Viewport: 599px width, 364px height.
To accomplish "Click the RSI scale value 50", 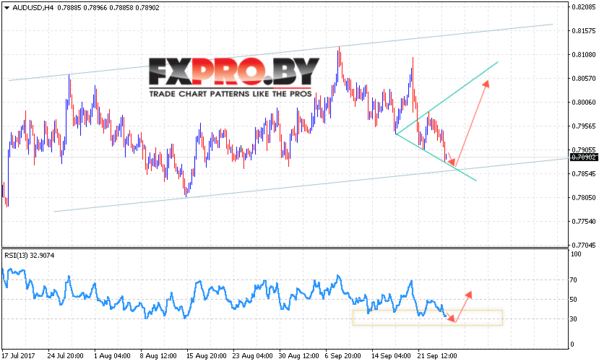I will click(574, 300).
